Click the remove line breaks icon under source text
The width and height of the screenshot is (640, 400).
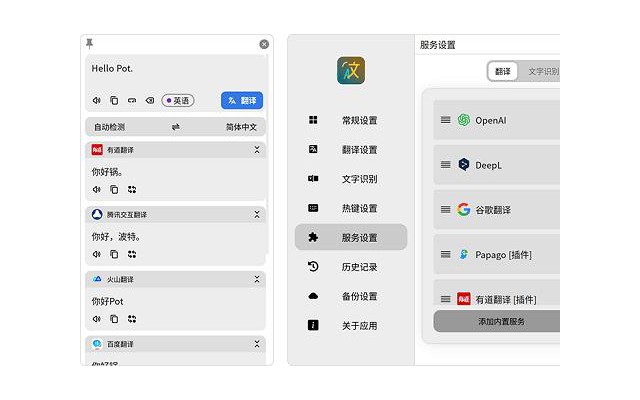point(132,100)
